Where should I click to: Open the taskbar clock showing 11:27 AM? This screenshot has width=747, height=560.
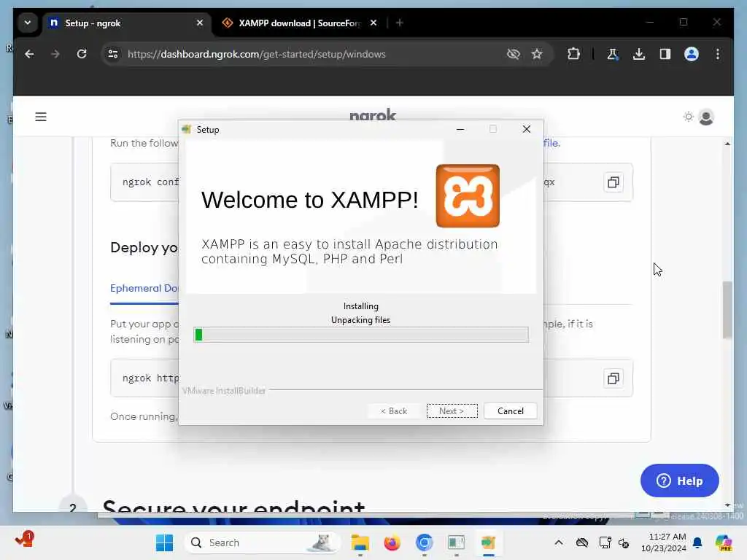[x=664, y=542]
